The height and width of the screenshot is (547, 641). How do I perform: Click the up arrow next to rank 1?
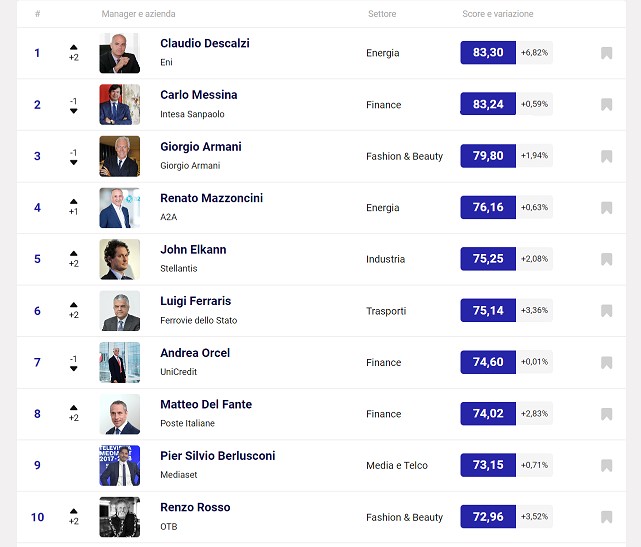click(x=73, y=46)
